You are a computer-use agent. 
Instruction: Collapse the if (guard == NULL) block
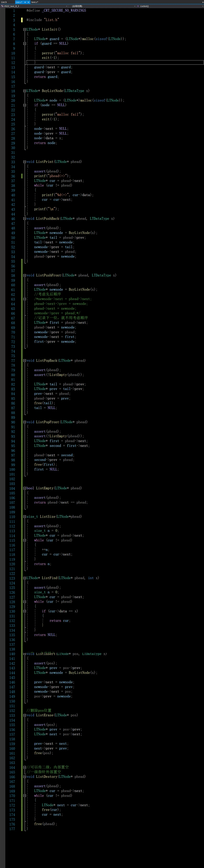coord(25,43)
